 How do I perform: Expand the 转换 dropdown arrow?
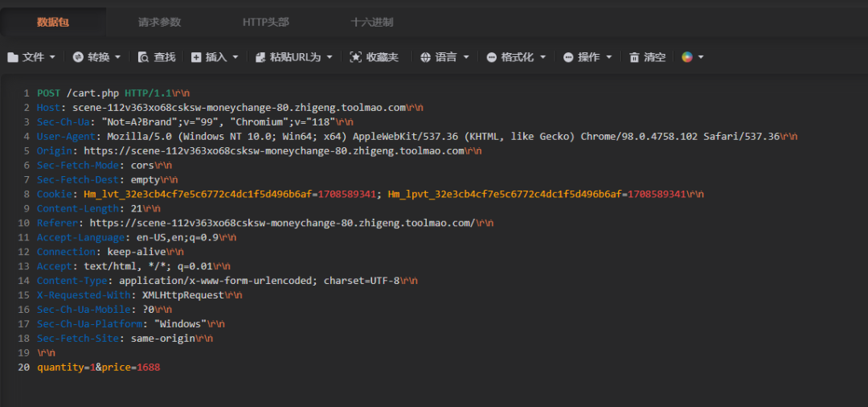[x=118, y=57]
